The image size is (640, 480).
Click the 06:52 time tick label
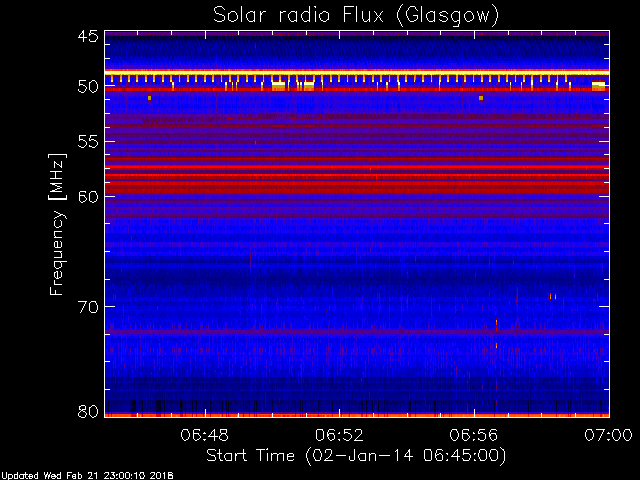[339, 435]
